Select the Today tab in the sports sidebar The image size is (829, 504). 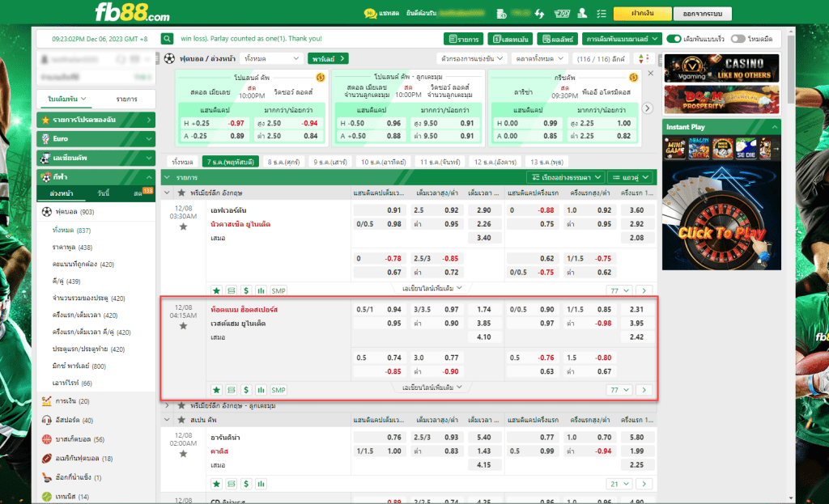(104, 193)
